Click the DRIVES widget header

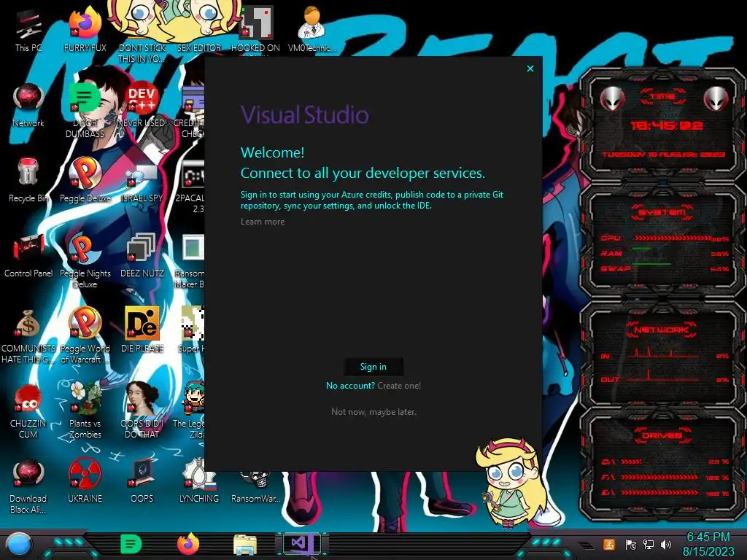coord(662,436)
